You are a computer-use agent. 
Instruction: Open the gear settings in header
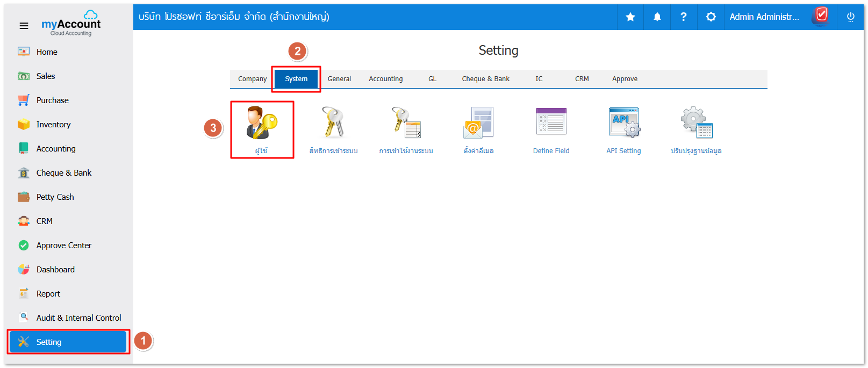[x=711, y=17]
